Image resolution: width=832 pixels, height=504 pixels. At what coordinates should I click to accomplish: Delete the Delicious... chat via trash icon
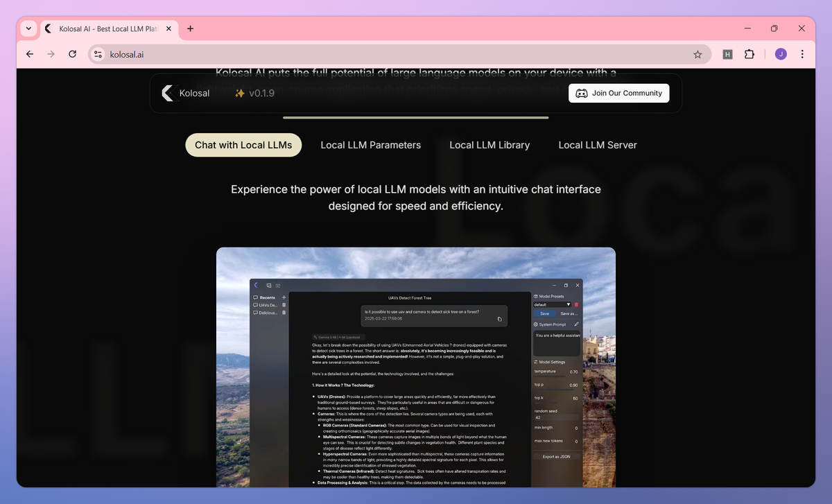tap(284, 313)
